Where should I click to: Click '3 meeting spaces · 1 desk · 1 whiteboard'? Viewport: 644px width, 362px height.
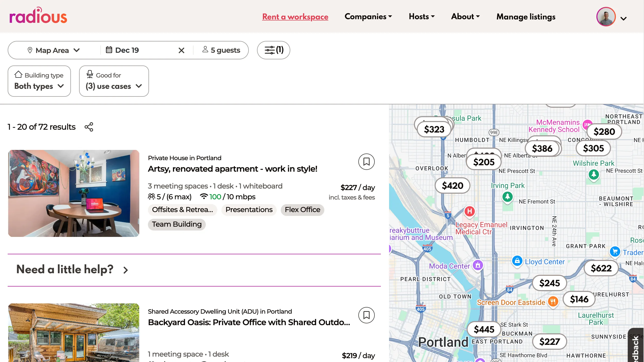point(215,186)
